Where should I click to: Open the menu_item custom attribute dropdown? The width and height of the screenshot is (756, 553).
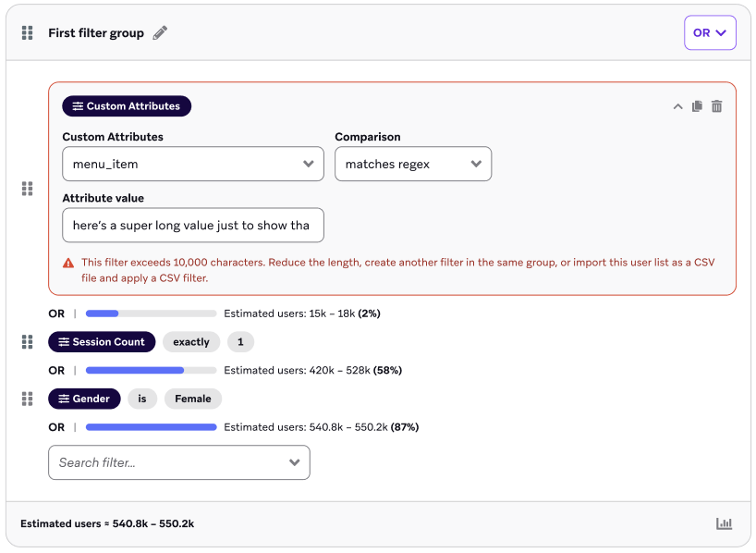coord(192,164)
